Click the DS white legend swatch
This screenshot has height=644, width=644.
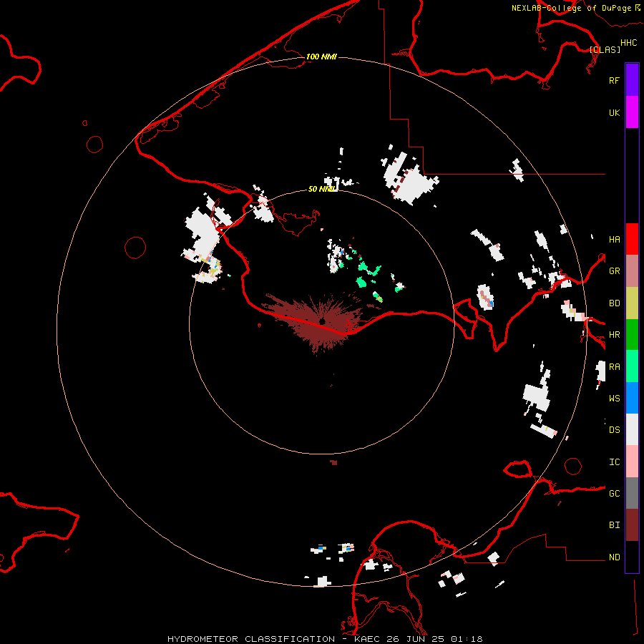pyautogui.click(x=632, y=429)
